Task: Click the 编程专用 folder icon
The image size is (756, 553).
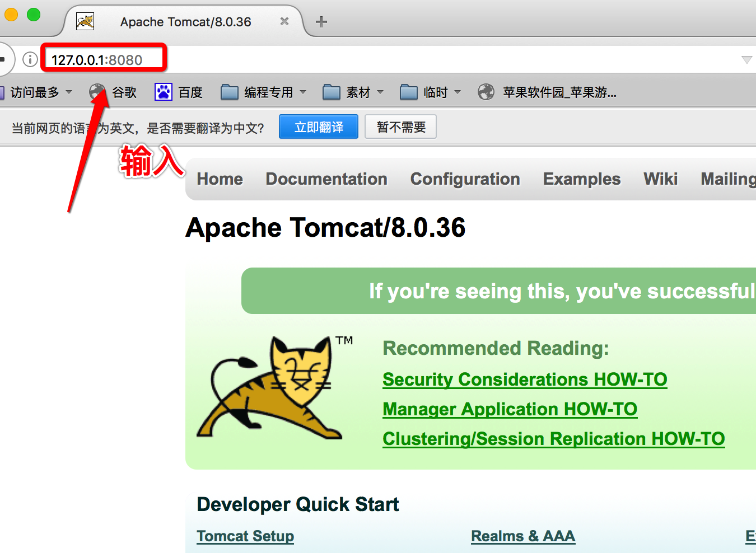Action: (x=230, y=92)
